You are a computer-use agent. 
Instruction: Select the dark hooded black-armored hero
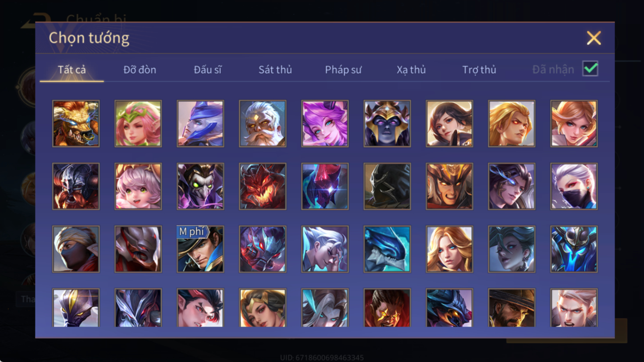point(387,186)
